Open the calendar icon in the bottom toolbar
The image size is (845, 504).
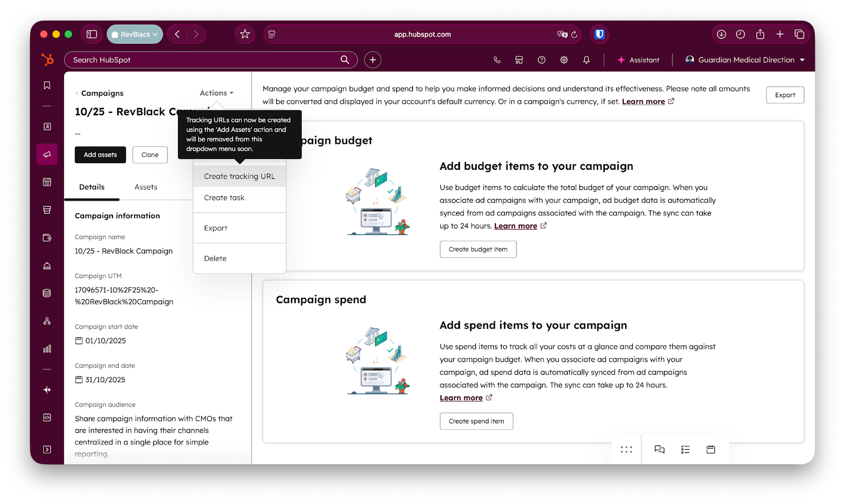(711, 450)
